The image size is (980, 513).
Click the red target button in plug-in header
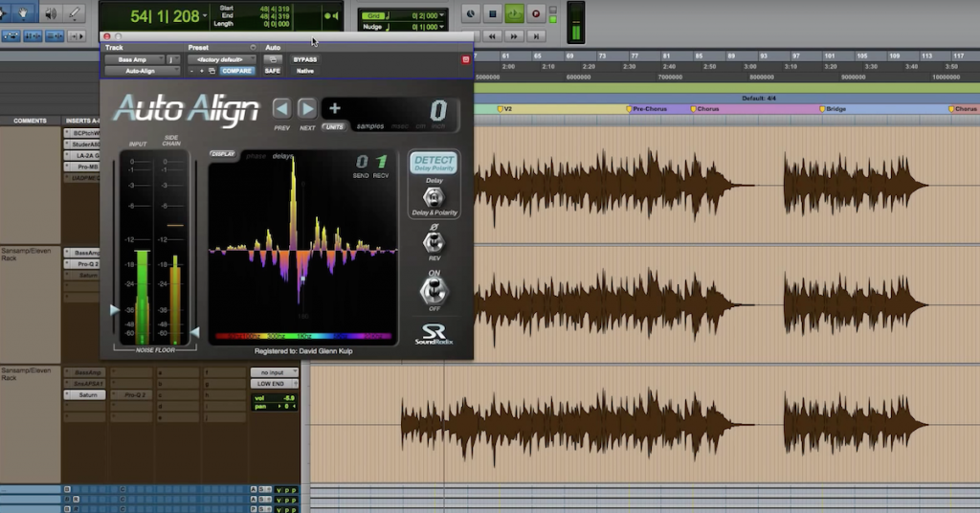click(x=466, y=59)
